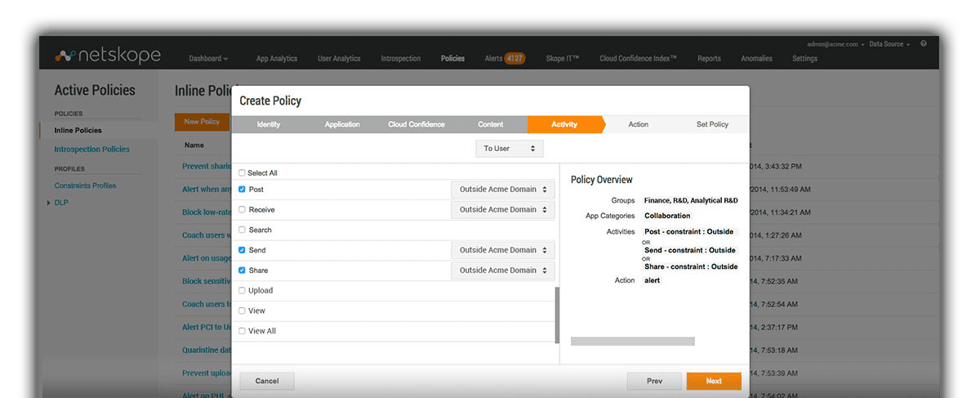
Task: Open the Coach users w… policy link
Action: (206, 235)
